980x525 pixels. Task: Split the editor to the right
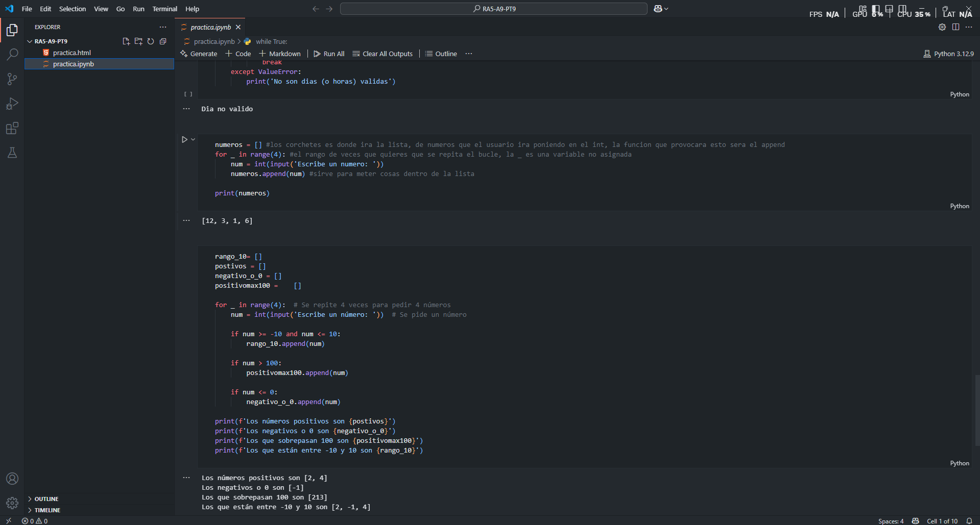coord(955,27)
